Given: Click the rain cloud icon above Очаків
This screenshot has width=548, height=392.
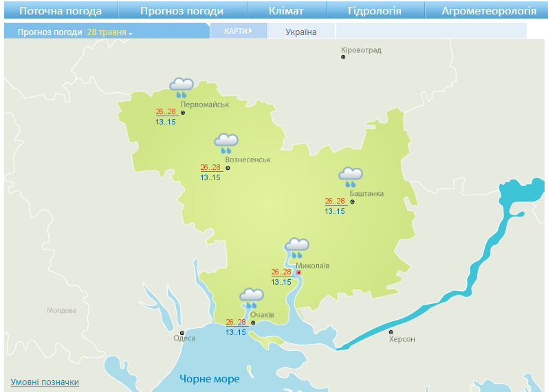Looking at the screenshot, I should [x=252, y=298].
